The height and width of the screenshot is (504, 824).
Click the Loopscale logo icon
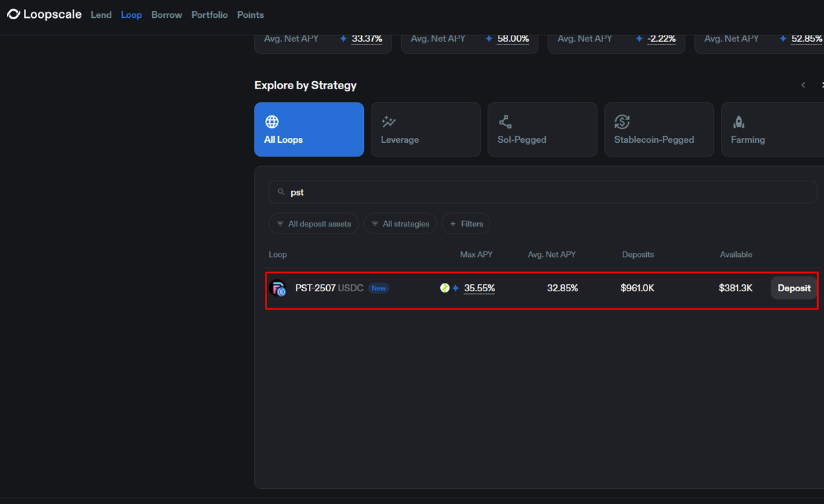pos(13,14)
